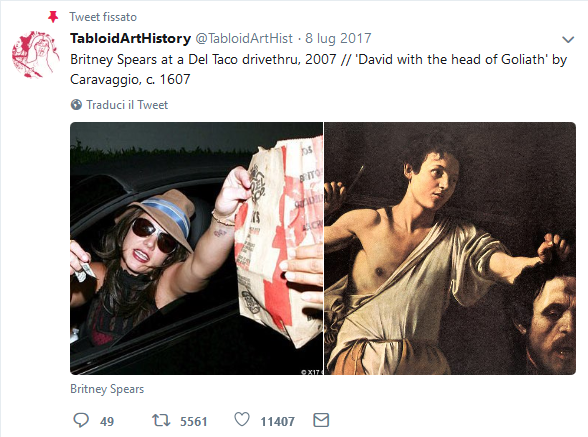
Task: Click the globe icon beside Traduci il Tweet
Action: click(76, 105)
